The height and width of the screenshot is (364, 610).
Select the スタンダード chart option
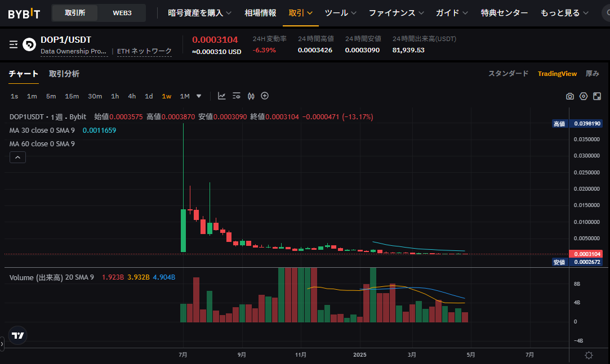click(508, 73)
